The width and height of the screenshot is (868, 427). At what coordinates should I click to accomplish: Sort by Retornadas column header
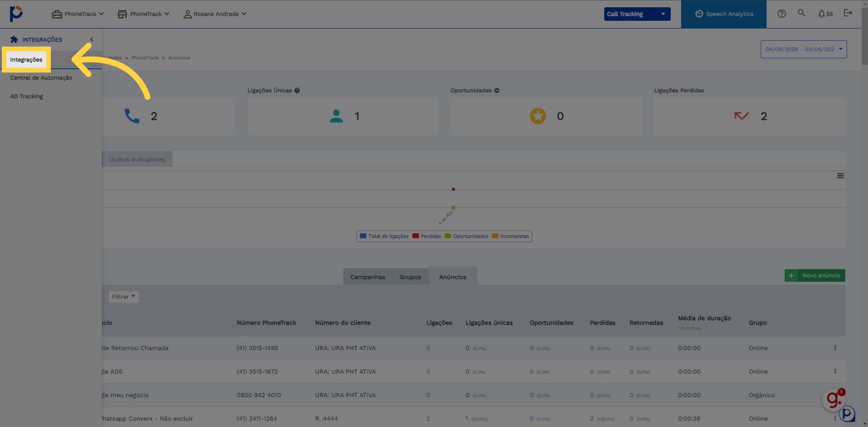pyautogui.click(x=646, y=323)
